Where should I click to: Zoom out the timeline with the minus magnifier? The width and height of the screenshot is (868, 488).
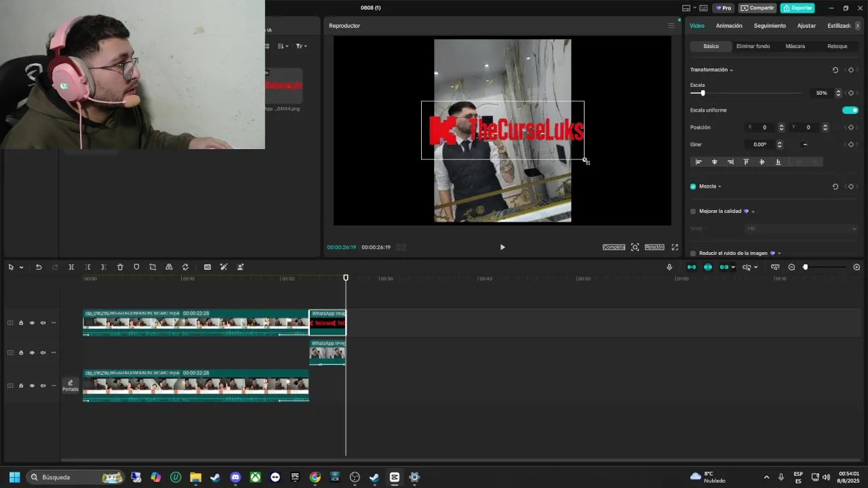coord(791,267)
